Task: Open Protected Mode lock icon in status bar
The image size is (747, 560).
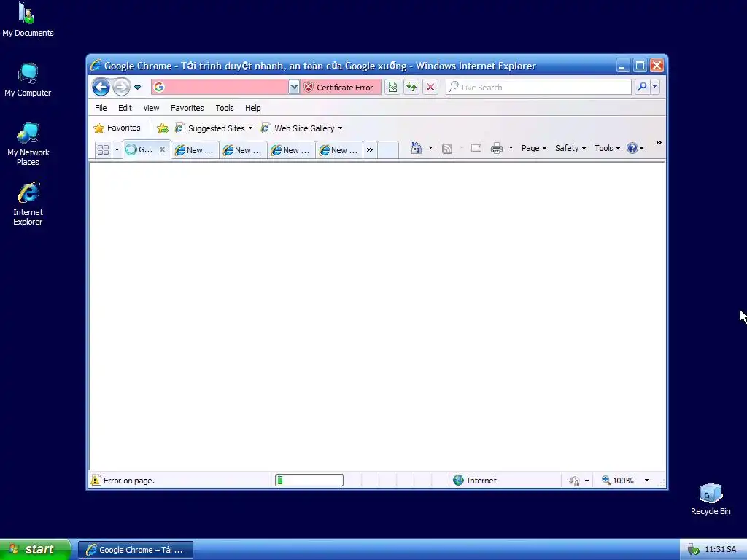Action: [x=575, y=481]
